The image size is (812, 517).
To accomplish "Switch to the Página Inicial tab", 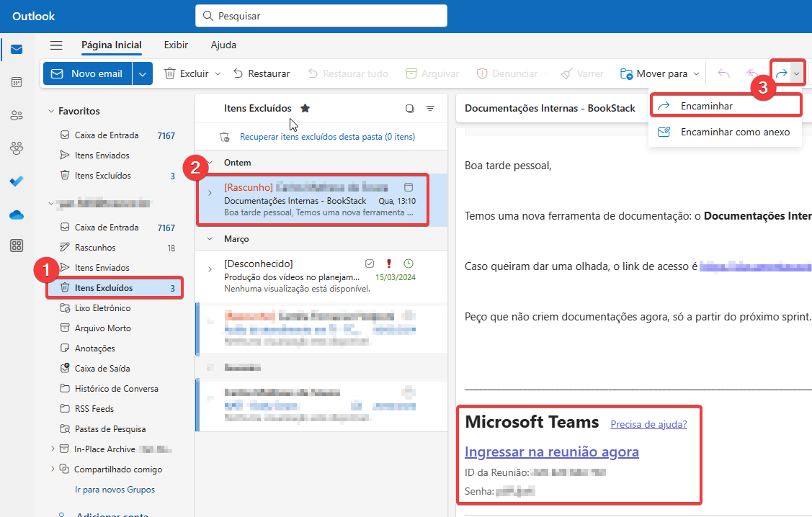I will coord(112,45).
